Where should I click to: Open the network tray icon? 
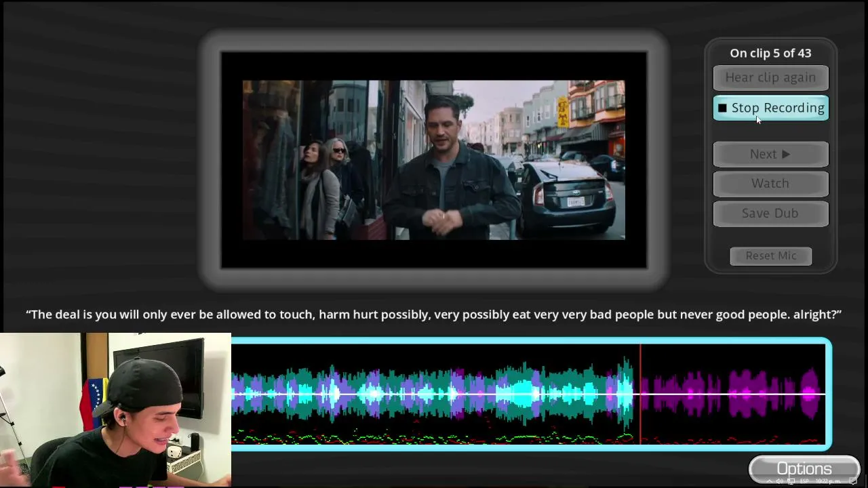pyautogui.click(x=791, y=481)
